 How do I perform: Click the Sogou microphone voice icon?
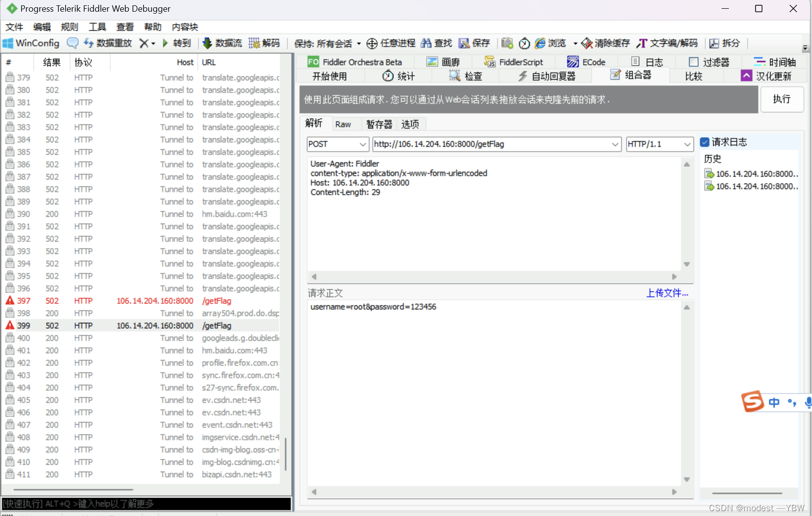(808, 402)
